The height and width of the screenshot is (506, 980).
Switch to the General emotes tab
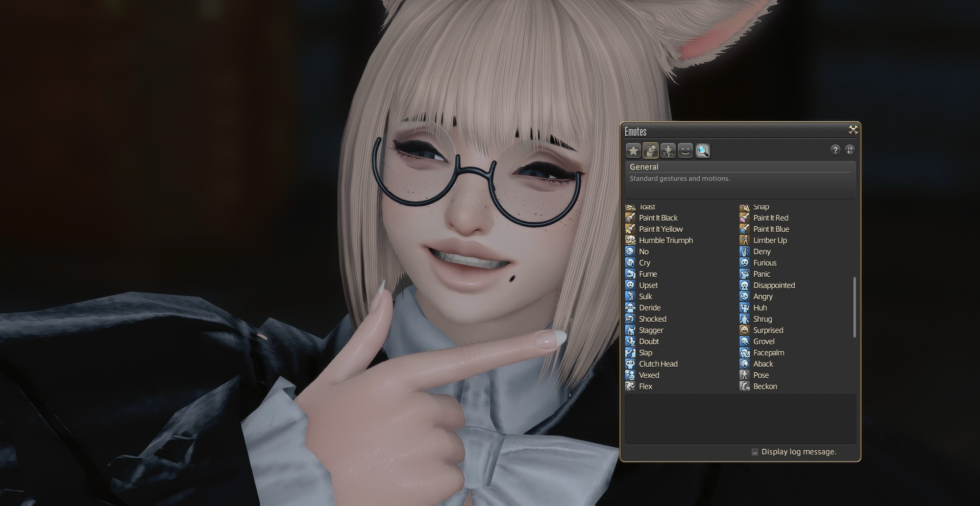tap(651, 151)
